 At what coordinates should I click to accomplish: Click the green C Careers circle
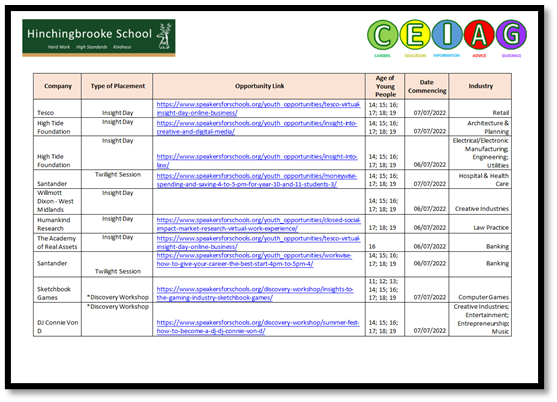pos(383,35)
